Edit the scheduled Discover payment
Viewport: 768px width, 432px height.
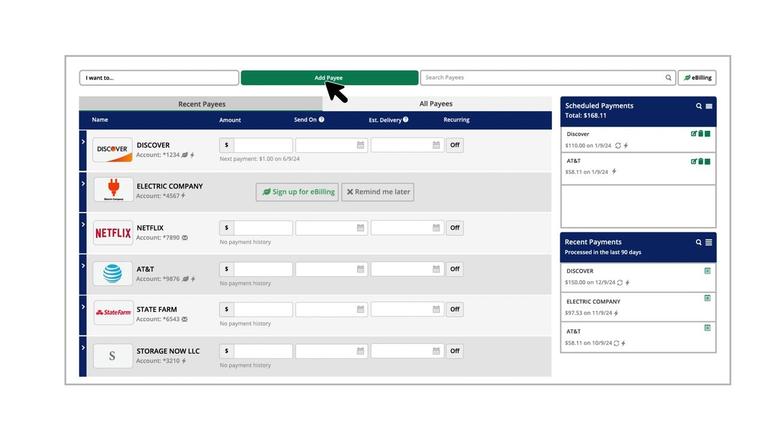coord(694,133)
